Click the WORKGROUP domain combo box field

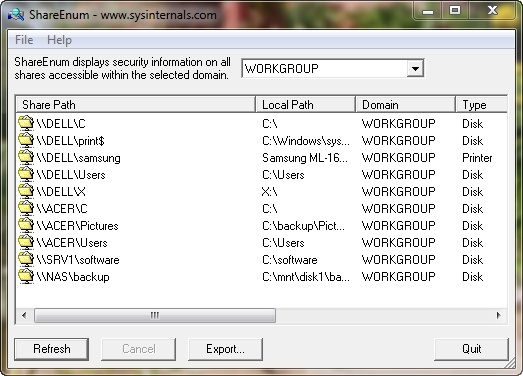333,69
